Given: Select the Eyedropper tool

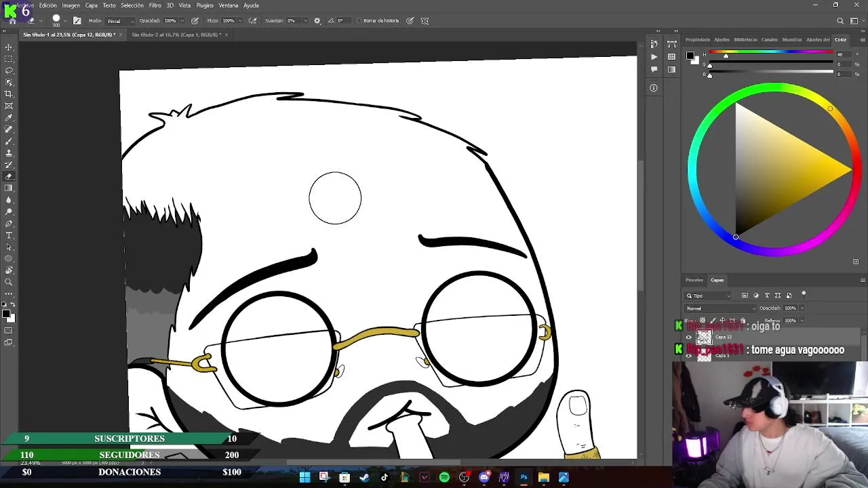Looking at the screenshot, I should point(9,118).
